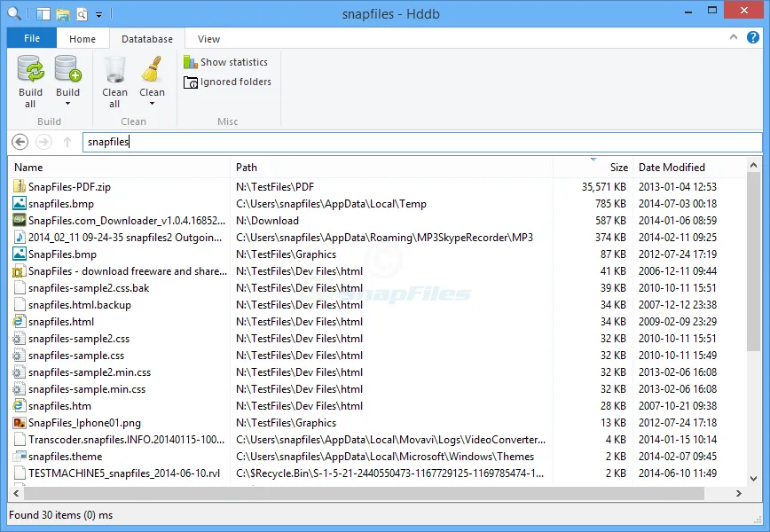Select SnapFiles.bmp in Graphics
The image size is (770, 532).
click(377, 254)
